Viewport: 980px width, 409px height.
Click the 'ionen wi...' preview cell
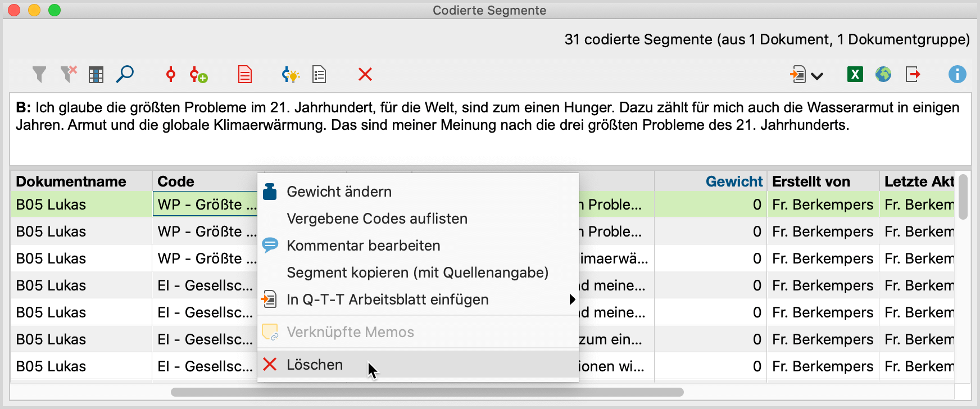(x=616, y=366)
